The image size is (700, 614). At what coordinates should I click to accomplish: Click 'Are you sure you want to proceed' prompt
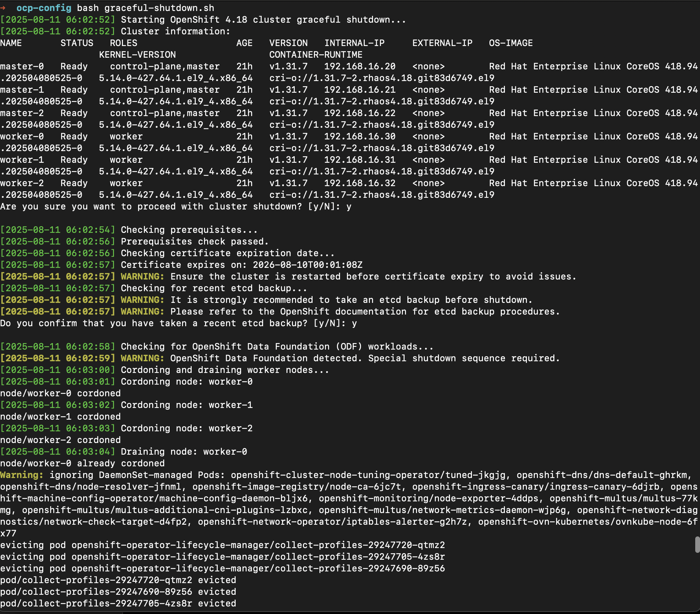pyautogui.click(x=176, y=206)
